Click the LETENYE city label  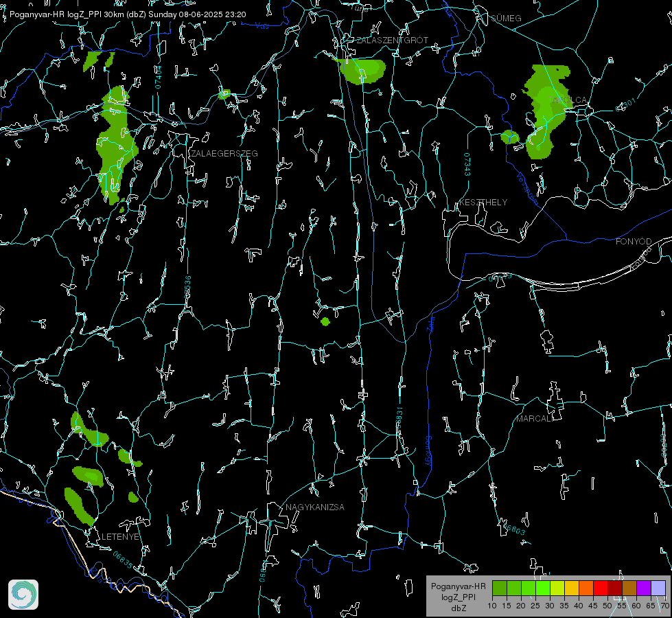click(120, 537)
